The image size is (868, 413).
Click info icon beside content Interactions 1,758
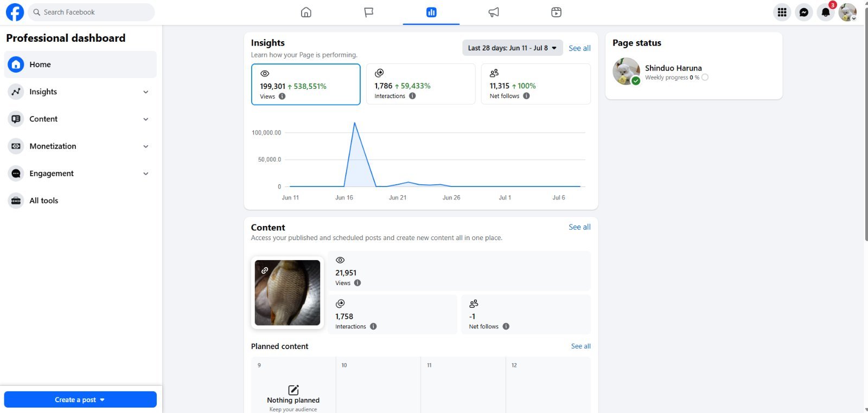coord(373,326)
